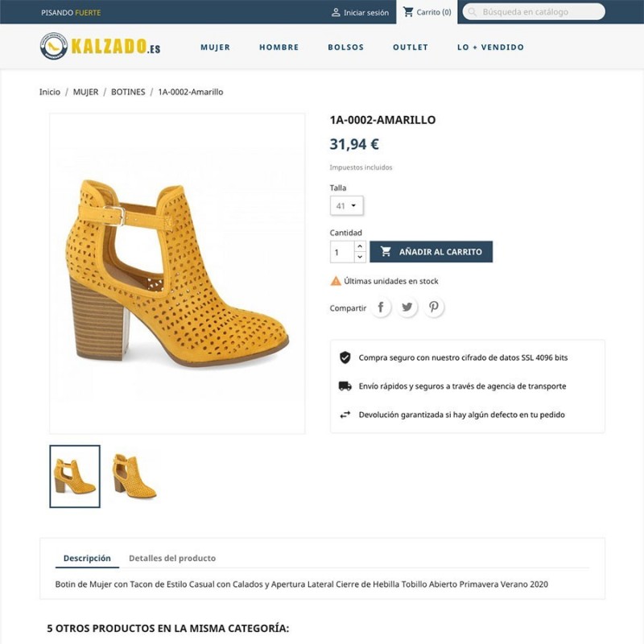Go to BOTINES breadcrumb link
This screenshot has width=644, height=644.
(128, 92)
